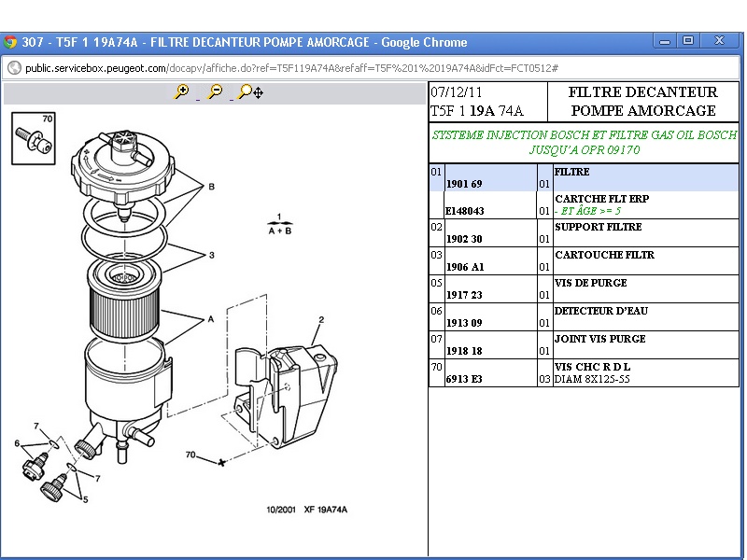This screenshot has height=560, width=747.
Task: Click the JOINT VIS PURGE description
Action: click(x=600, y=339)
